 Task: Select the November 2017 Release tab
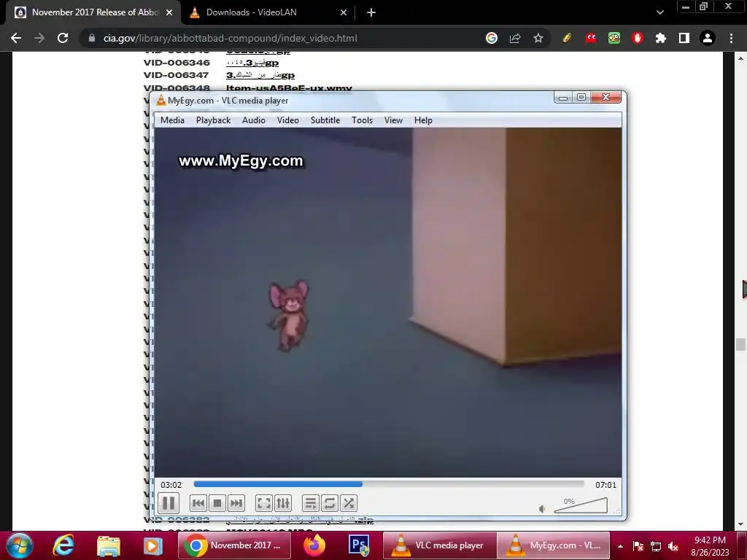click(93, 12)
